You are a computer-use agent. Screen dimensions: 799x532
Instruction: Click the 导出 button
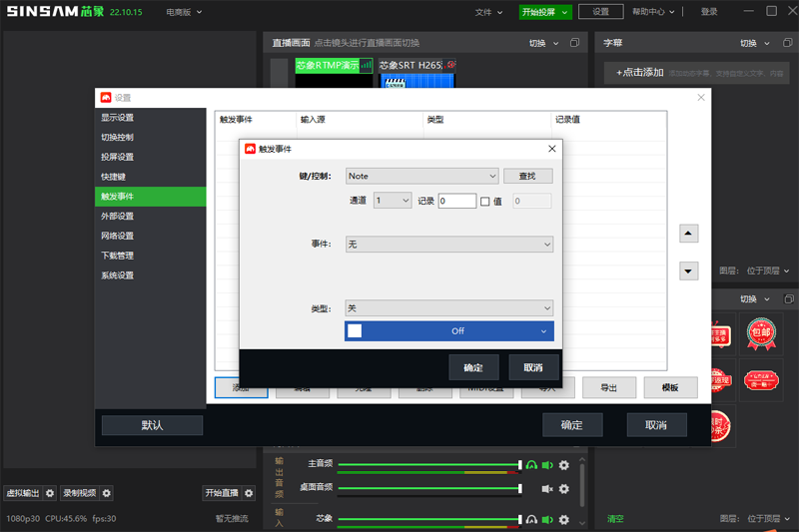609,388
